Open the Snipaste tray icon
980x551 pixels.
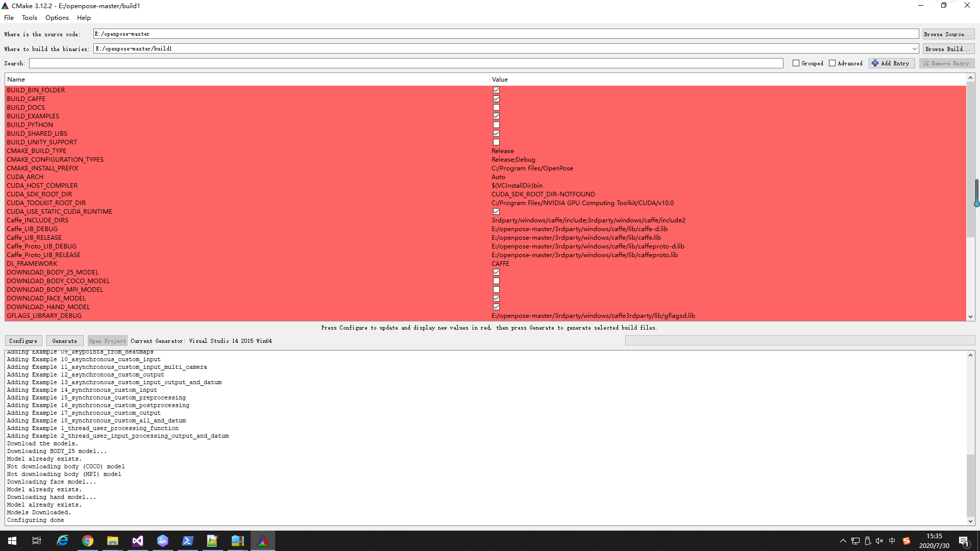tap(906, 540)
